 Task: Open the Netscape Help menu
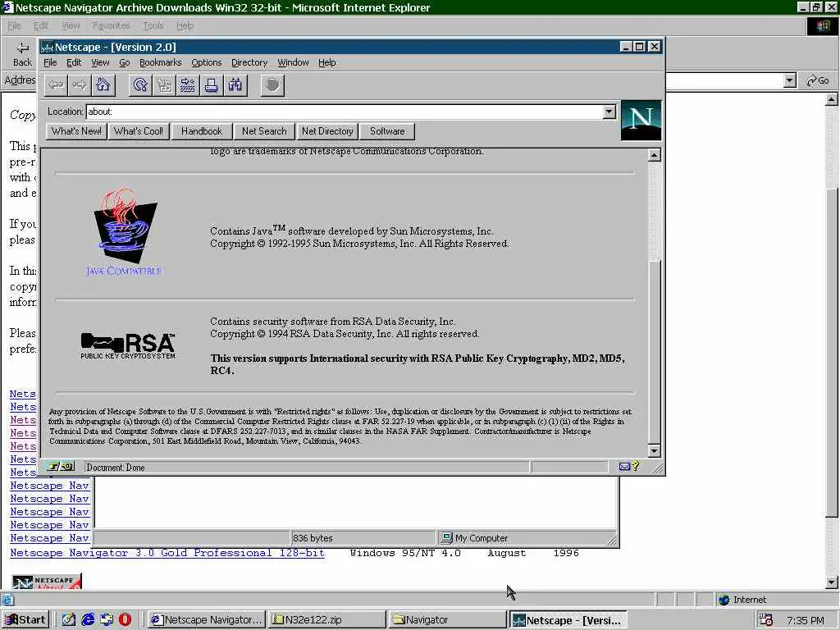(x=326, y=62)
